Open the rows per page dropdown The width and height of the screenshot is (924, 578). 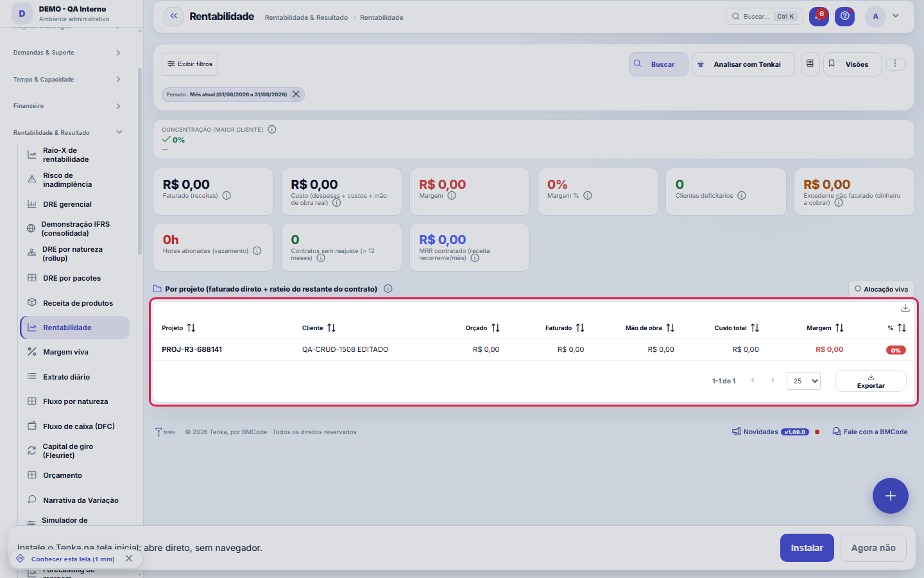coord(803,381)
